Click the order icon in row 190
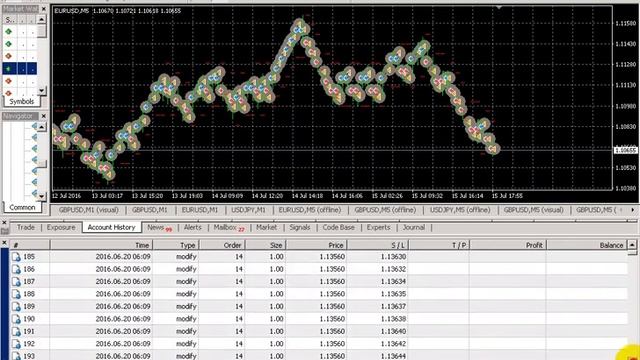Image resolution: width=640 pixels, height=360 pixels. (16, 319)
